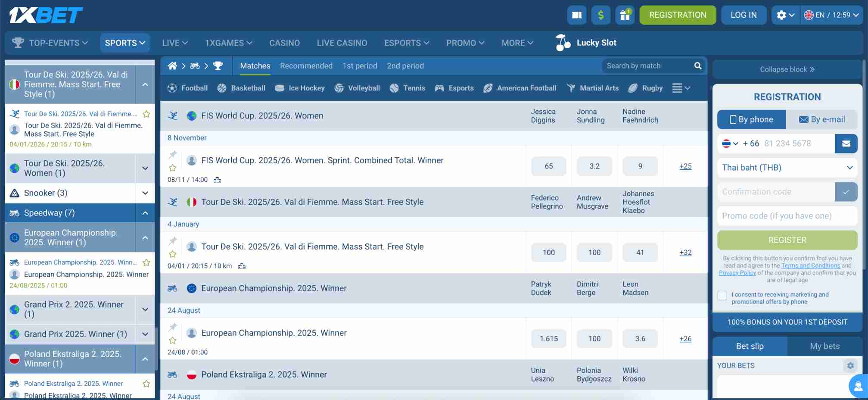This screenshot has height=400, width=868.
Task: Select American Football in sports bar
Action: click(x=520, y=88)
